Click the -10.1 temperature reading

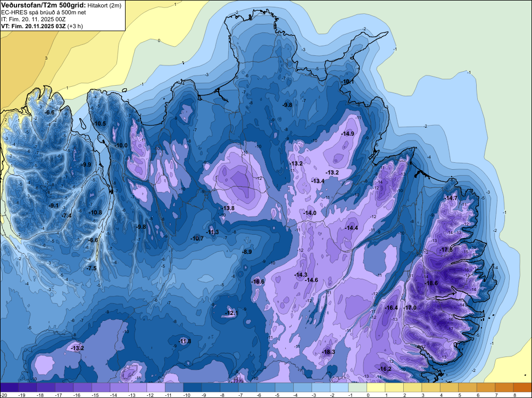347,82
